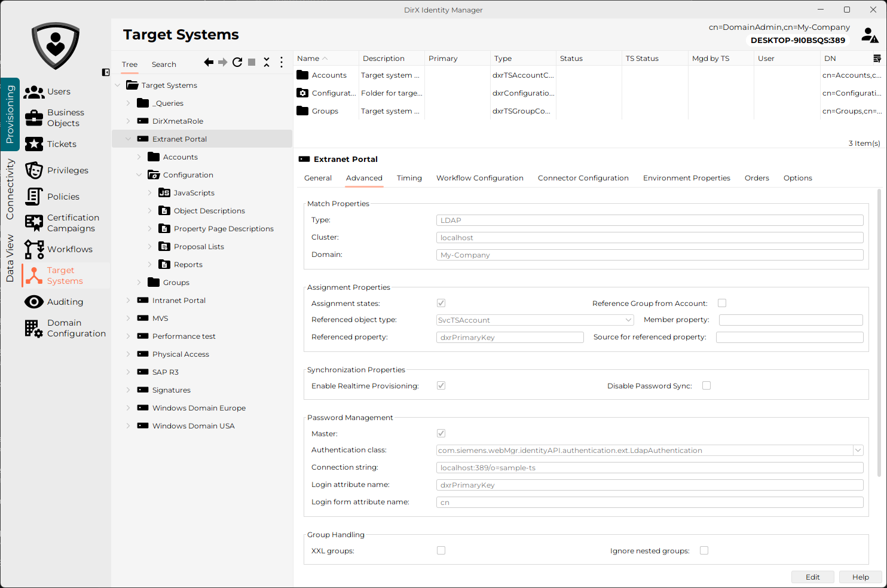Select the Reports tree node
887x588 pixels.
188,265
